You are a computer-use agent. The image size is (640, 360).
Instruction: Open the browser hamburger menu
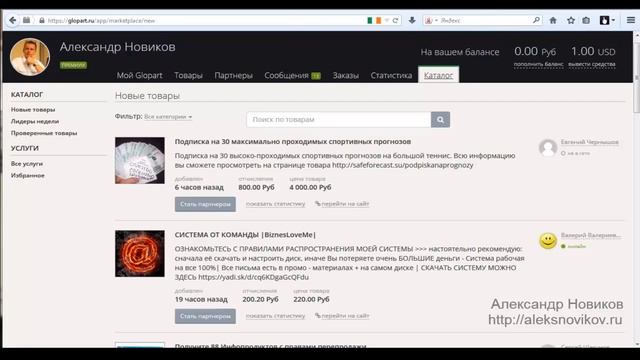point(631,20)
